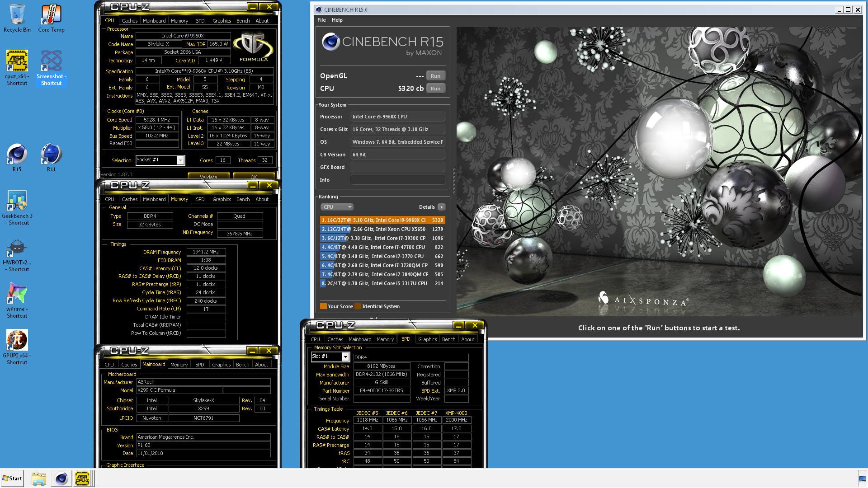Click the Core Speed 5928.4 MHz value
The image size is (868, 488).
tap(157, 120)
